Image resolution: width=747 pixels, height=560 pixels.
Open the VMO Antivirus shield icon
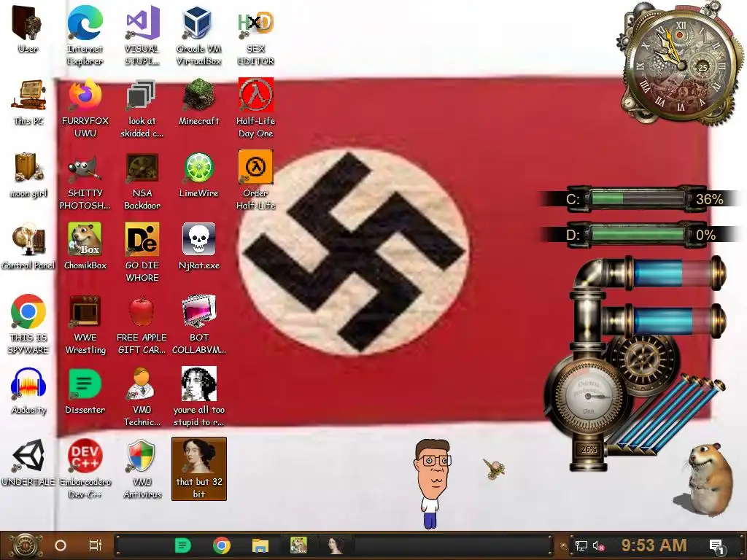142,469
